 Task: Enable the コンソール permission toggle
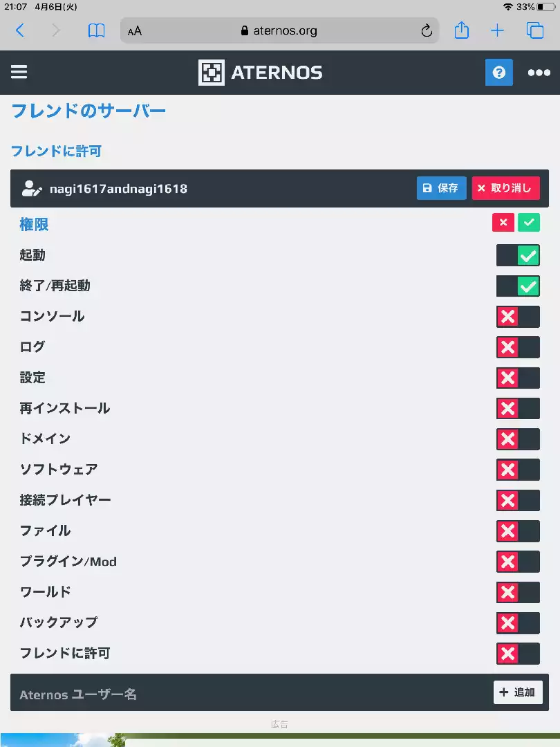coord(518,317)
